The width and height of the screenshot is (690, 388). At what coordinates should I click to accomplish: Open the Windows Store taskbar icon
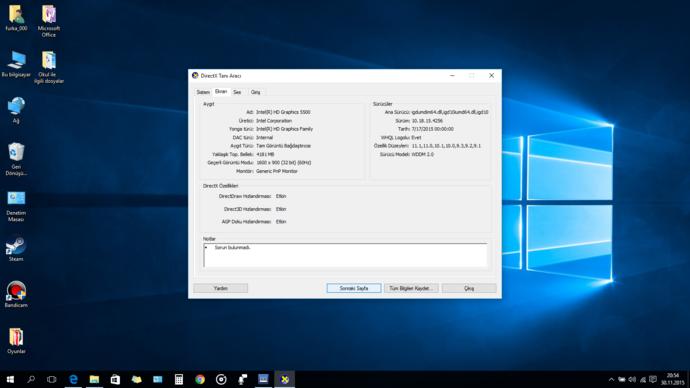115,379
